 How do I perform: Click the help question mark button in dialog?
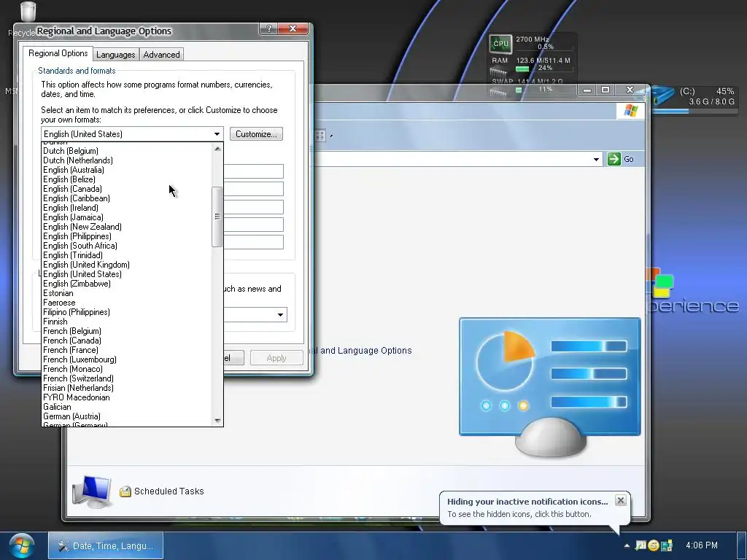tap(268, 28)
